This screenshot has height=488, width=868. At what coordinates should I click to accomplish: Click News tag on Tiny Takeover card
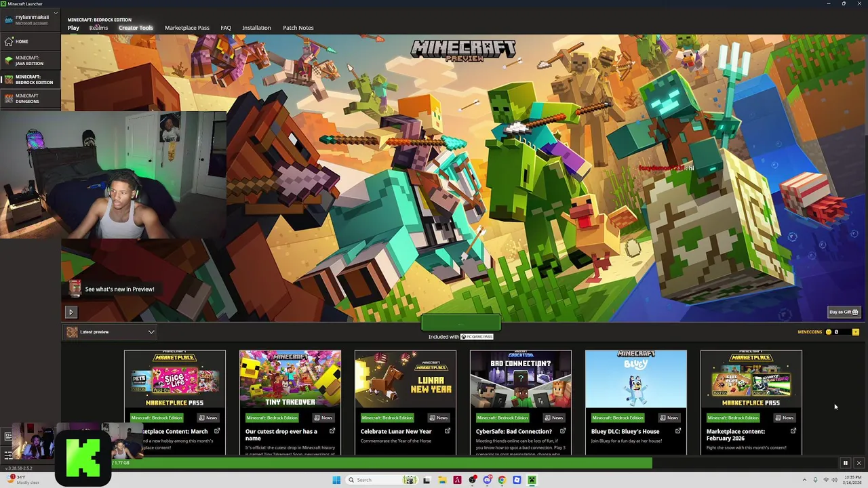[x=323, y=418]
